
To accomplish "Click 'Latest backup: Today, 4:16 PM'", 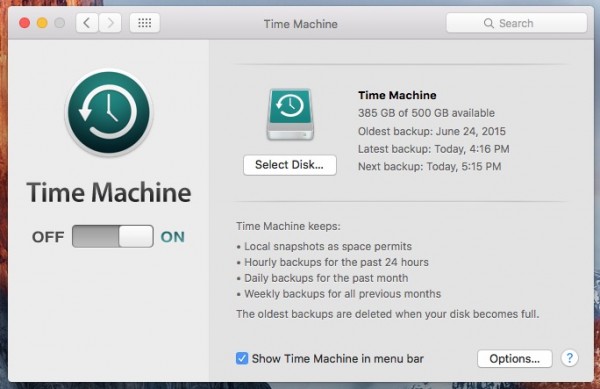I will pyautogui.click(x=434, y=149).
